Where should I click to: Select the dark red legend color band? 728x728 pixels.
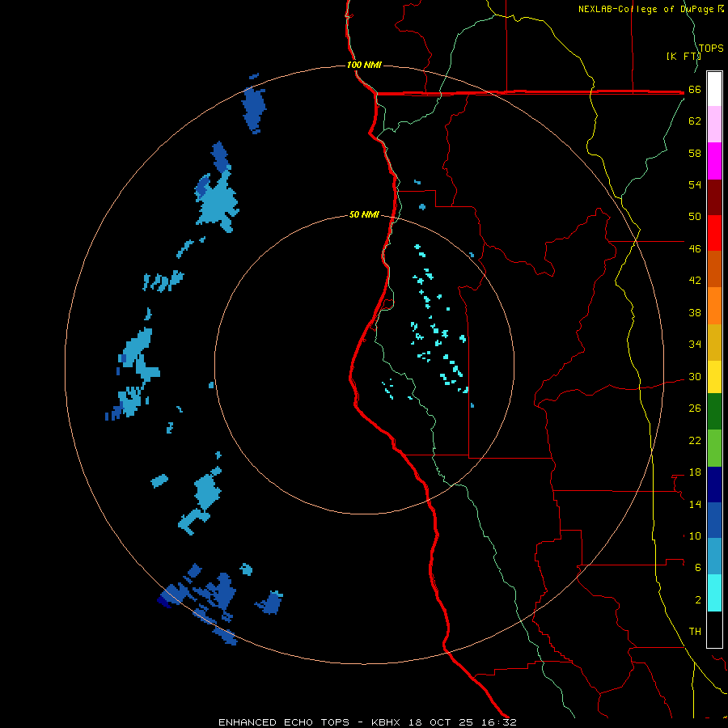714,197
